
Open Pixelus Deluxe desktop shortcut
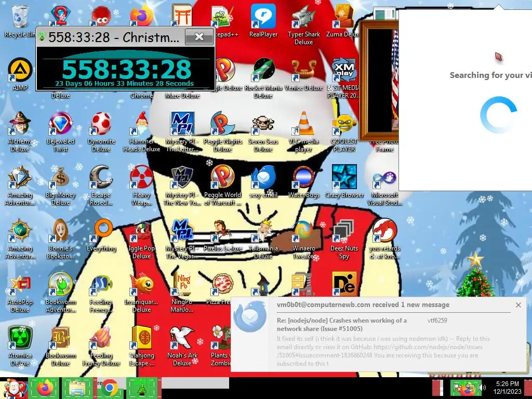222,235
